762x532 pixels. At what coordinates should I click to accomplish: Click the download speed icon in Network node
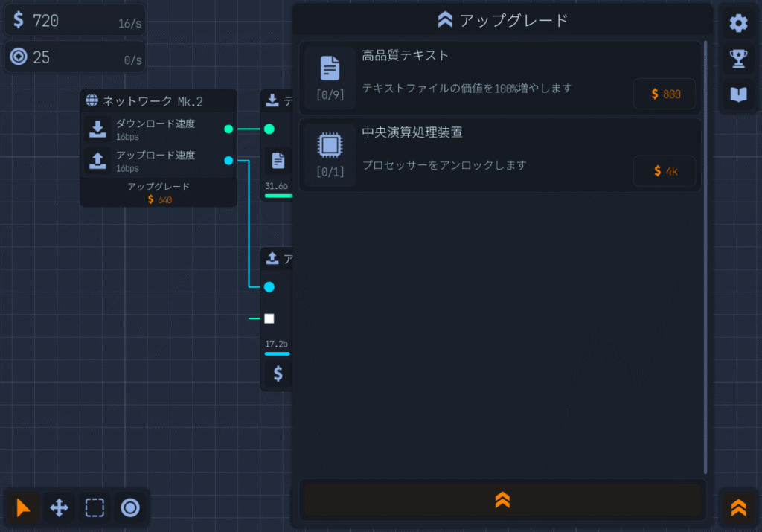click(x=97, y=129)
